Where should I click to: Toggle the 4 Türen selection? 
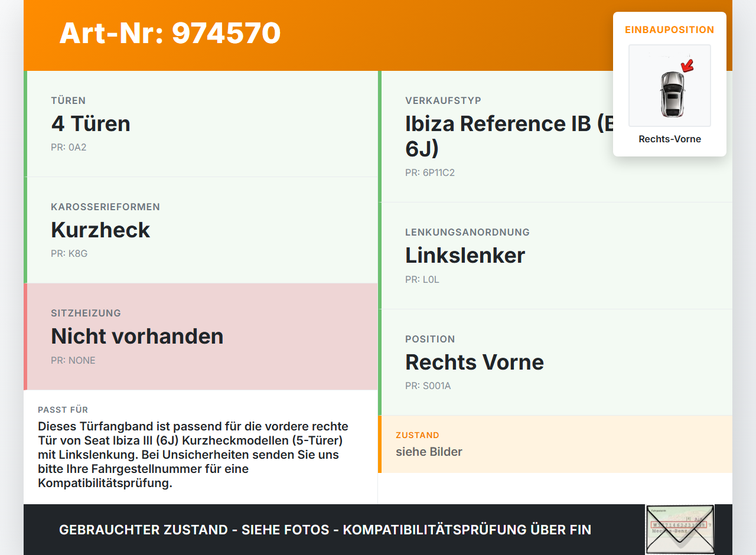[x=91, y=124]
